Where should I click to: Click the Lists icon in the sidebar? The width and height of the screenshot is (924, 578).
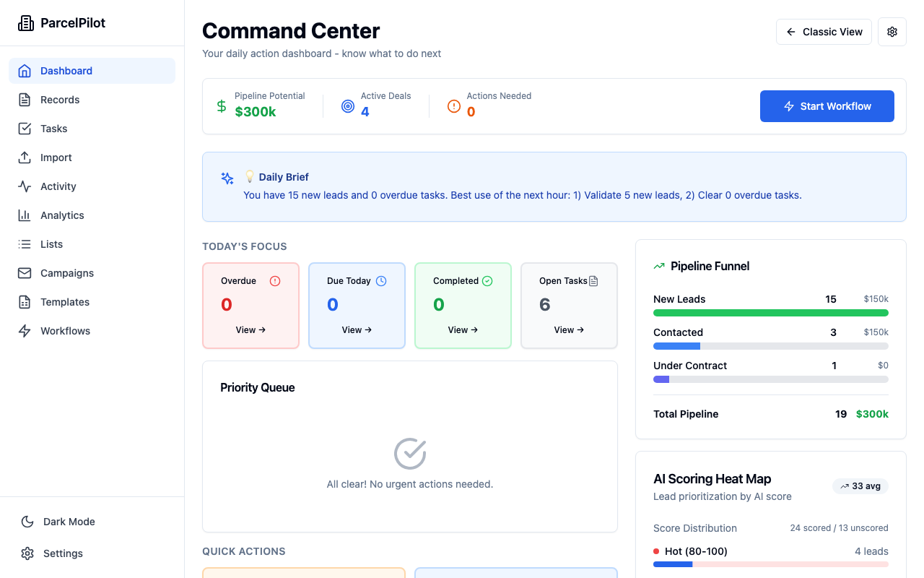[26, 244]
